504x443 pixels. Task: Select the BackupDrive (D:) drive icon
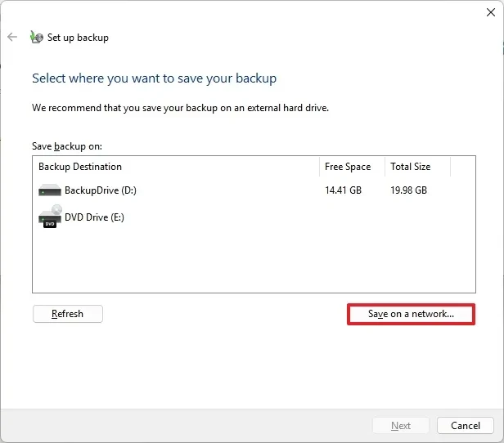pos(50,190)
